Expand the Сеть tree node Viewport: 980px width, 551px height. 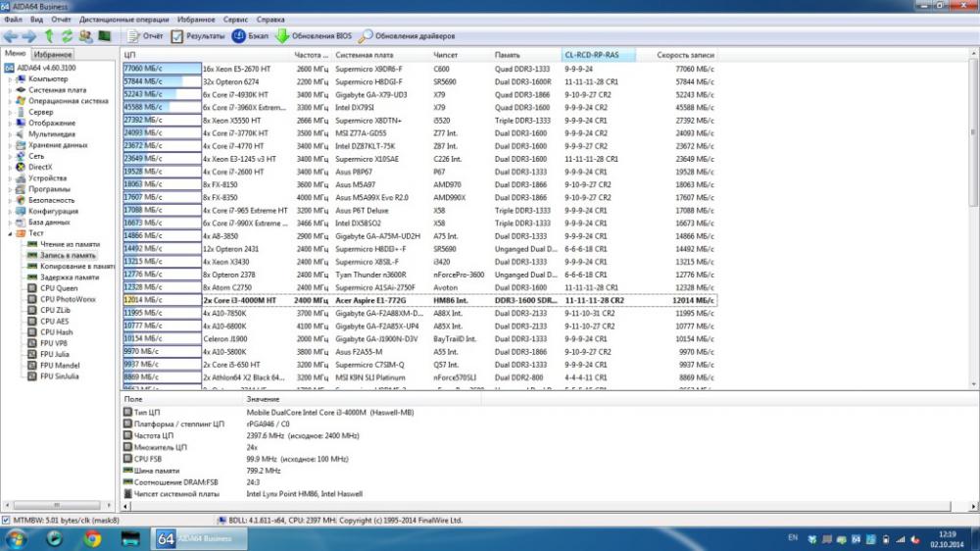tap(10, 156)
